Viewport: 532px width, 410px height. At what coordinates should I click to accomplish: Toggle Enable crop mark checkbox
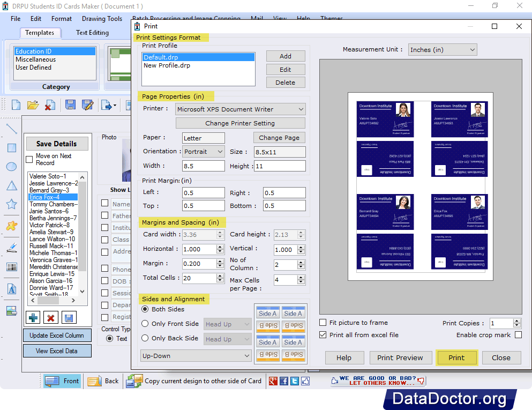coord(518,335)
